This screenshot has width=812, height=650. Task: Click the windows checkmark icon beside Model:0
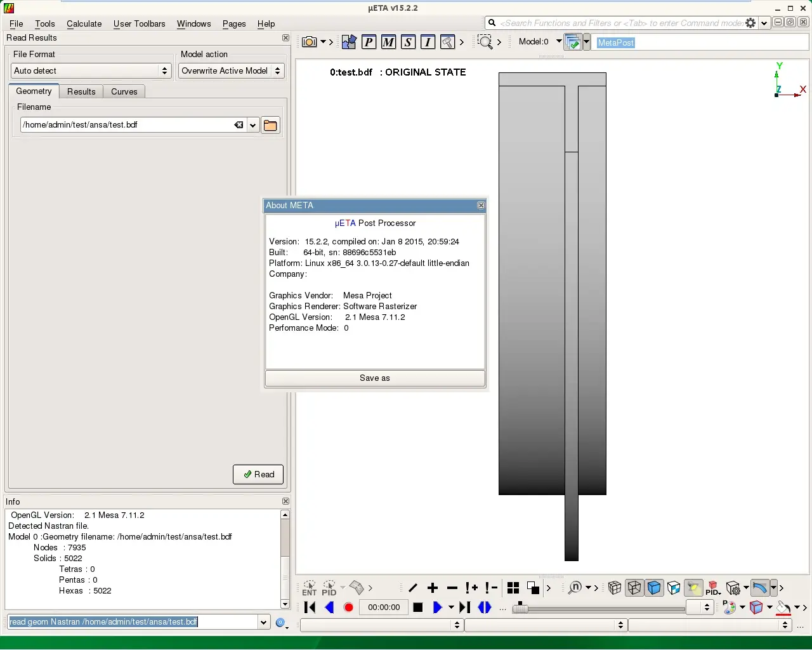pyautogui.click(x=573, y=43)
